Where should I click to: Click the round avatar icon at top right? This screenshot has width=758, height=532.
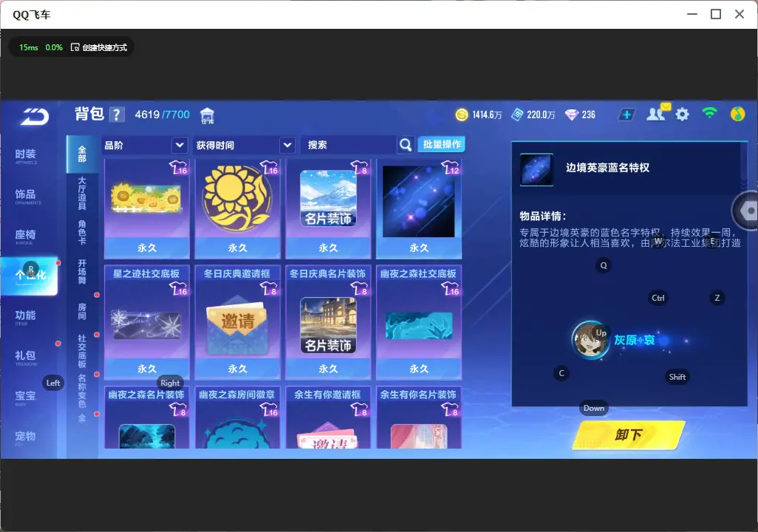point(737,114)
